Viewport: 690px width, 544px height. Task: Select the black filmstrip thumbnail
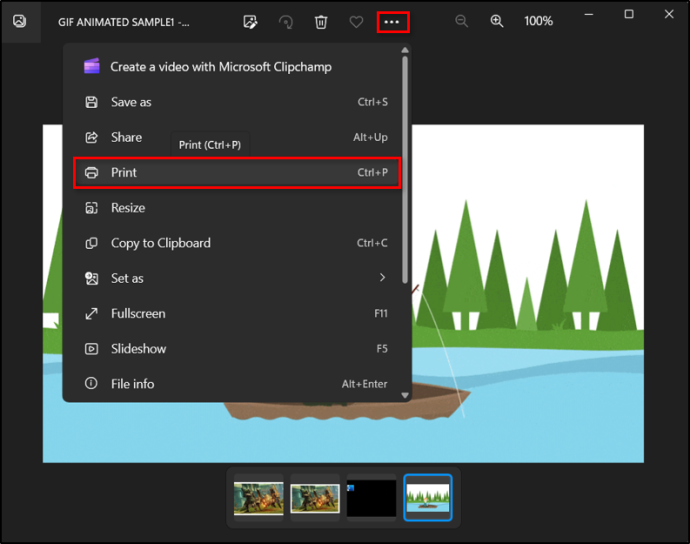coord(371,497)
